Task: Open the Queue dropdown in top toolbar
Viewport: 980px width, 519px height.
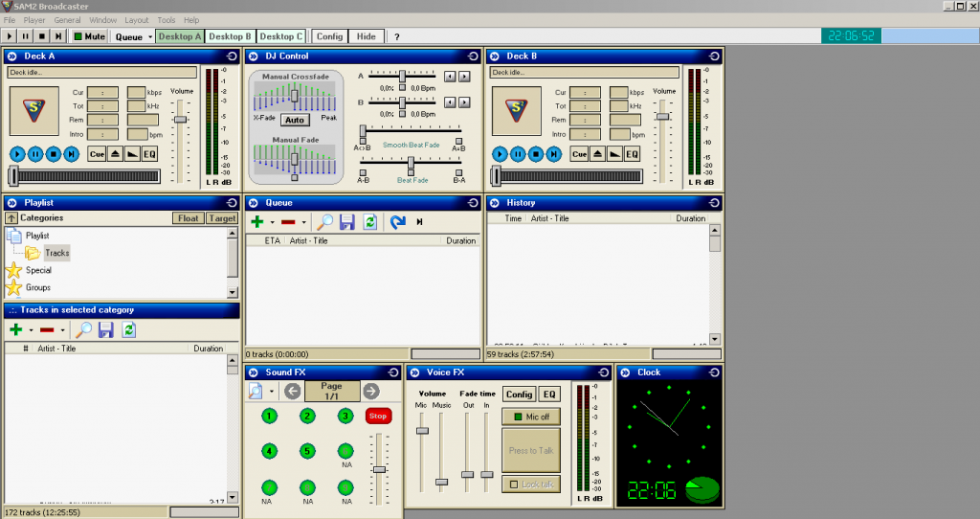Action: [x=133, y=36]
